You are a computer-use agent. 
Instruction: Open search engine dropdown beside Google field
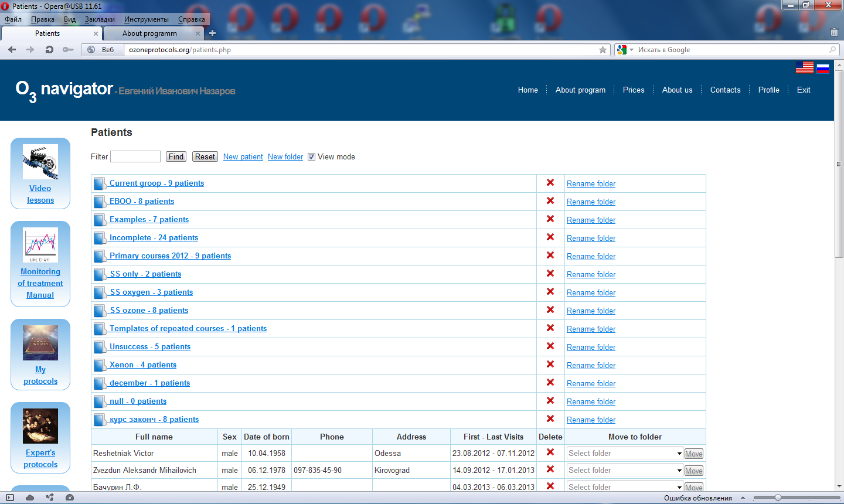point(625,50)
